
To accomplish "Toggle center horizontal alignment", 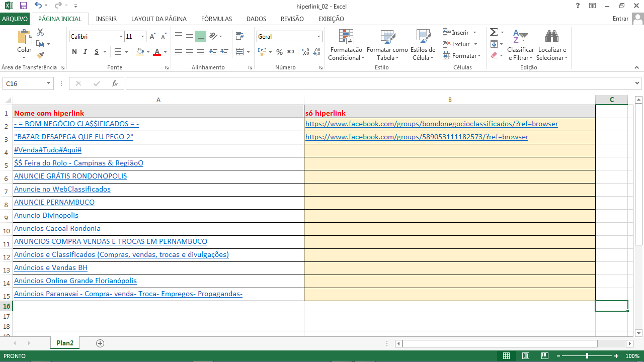I will (190, 52).
